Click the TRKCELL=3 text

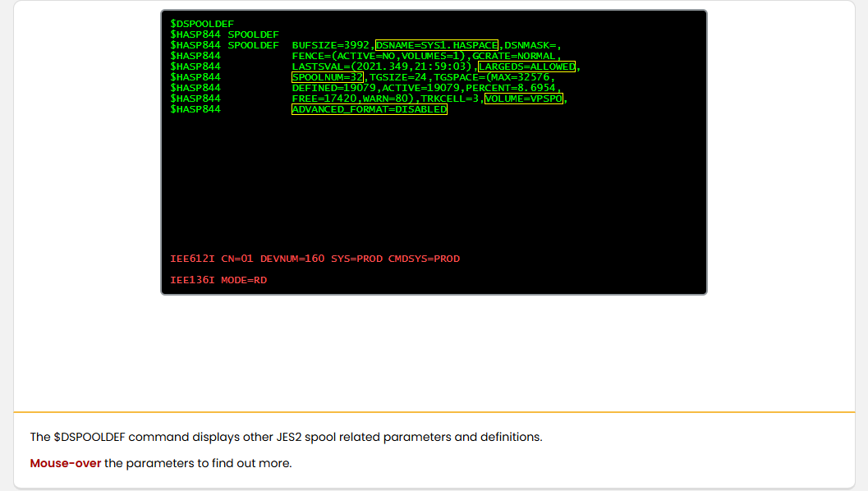(449, 99)
